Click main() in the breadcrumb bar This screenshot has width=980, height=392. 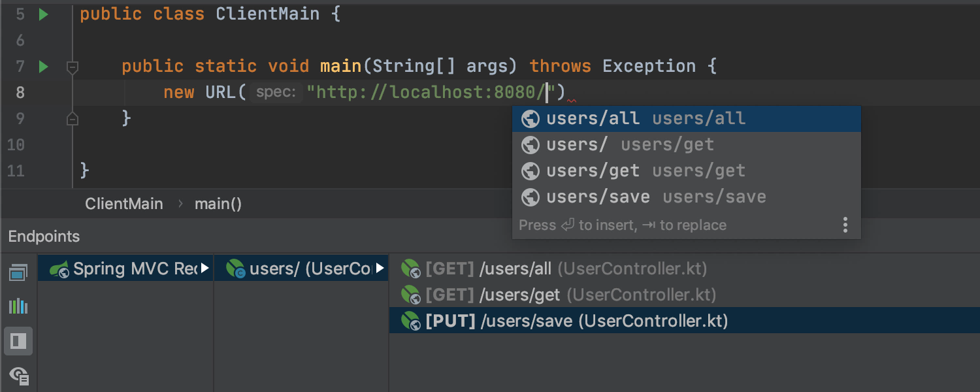(x=218, y=204)
